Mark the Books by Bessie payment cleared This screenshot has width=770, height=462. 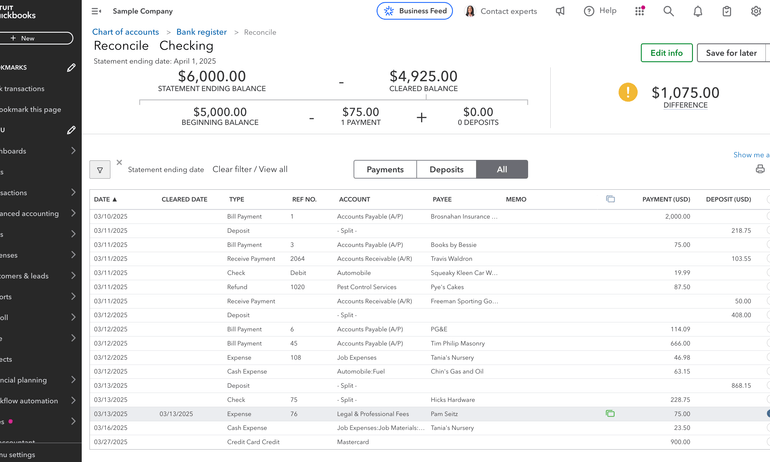click(x=767, y=244)
